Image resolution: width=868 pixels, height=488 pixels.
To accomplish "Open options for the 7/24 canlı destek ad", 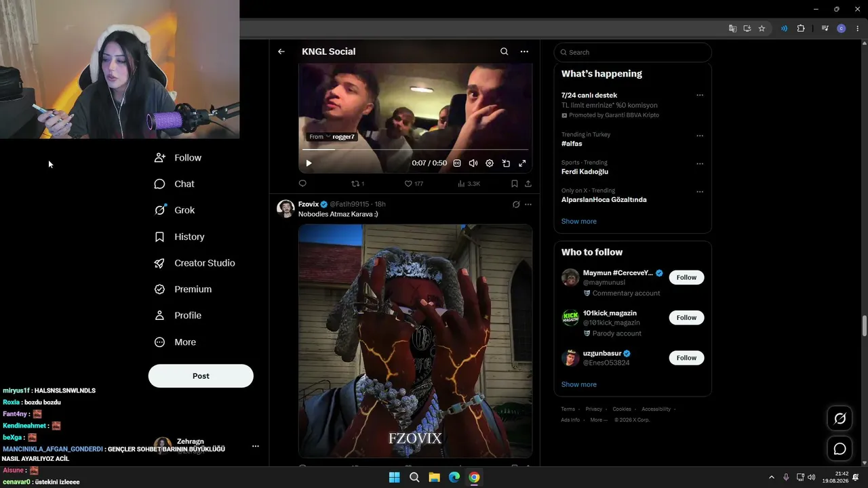I will [x=700, y=96].
